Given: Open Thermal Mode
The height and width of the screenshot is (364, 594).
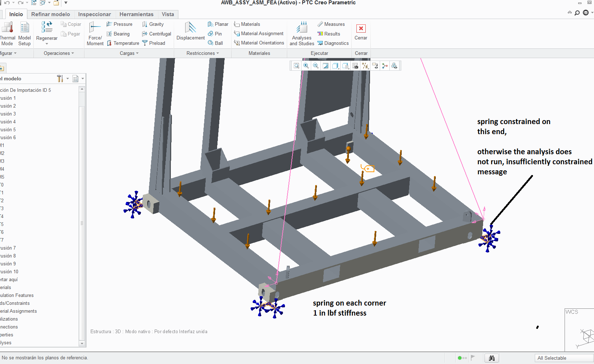Looking at the screenshot, I should [7, 34].
